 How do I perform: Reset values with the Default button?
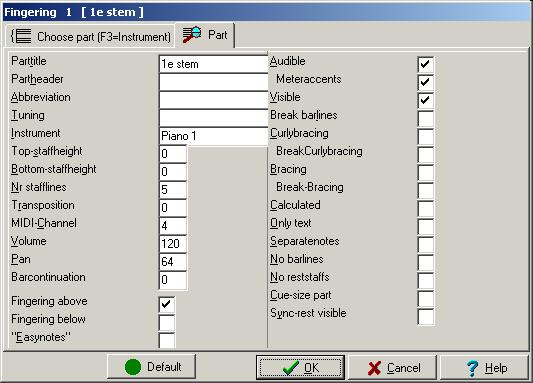(x=152, y=367)
